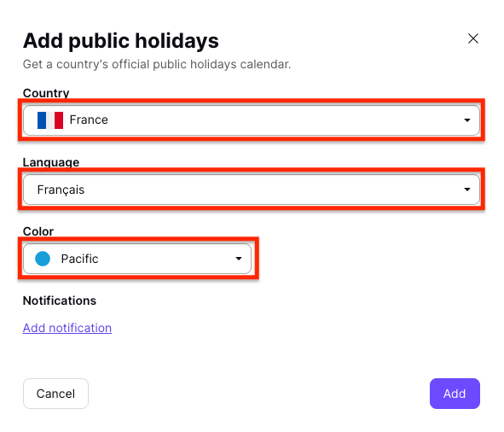Expand the Language dropdown arrow
Viewport: 504px width, 432px height.
click(x=466, y=190)
